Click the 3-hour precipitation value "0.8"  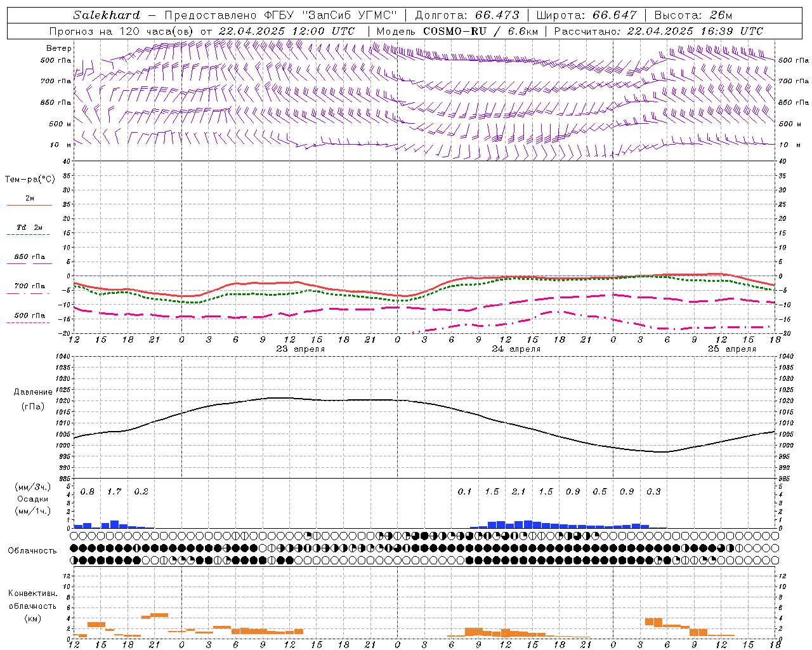[88, 492]
